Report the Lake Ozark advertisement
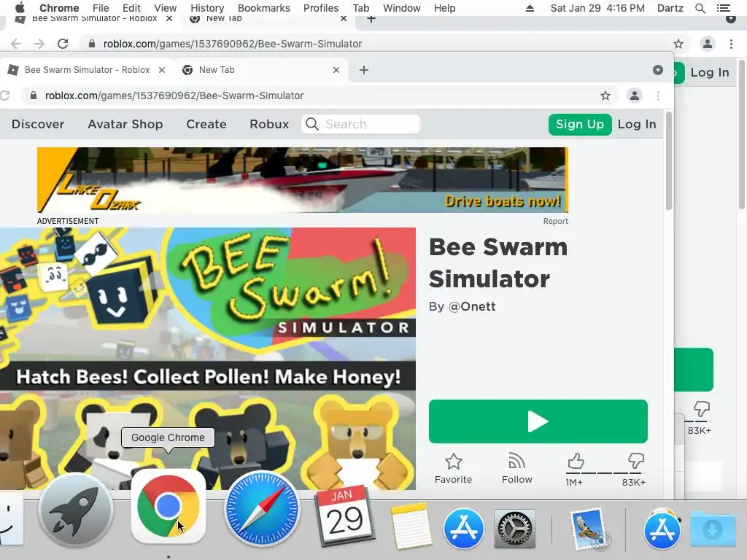The height and width of the screenshot is (560, 747). click(x=555, y=221)
